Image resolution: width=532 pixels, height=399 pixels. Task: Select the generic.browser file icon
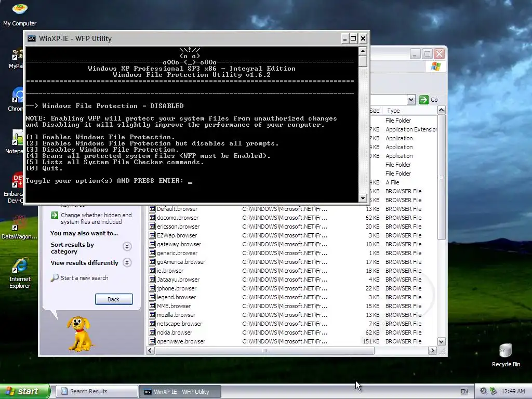(x=152, y=253)
